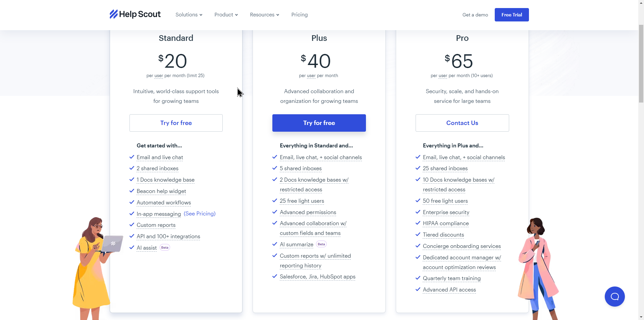
Task: Click the Beta badge next to AI assist
Action: tap(164, 248)
